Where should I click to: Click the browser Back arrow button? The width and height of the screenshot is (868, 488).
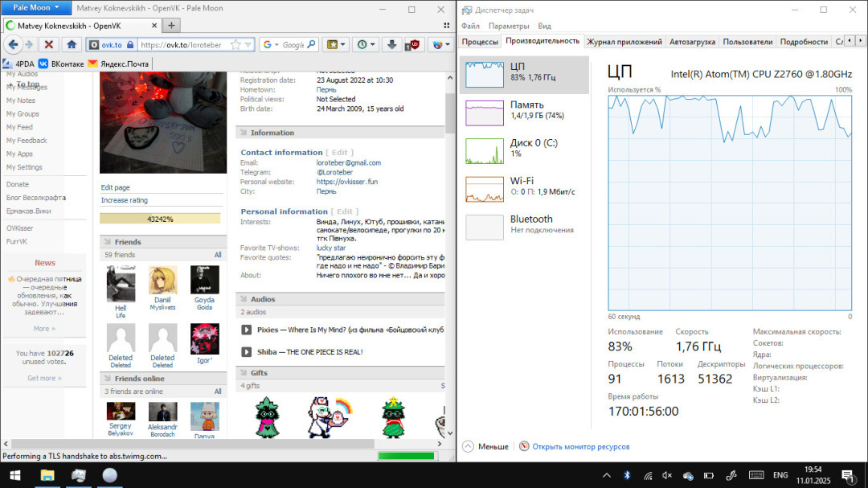click(14, 45)
